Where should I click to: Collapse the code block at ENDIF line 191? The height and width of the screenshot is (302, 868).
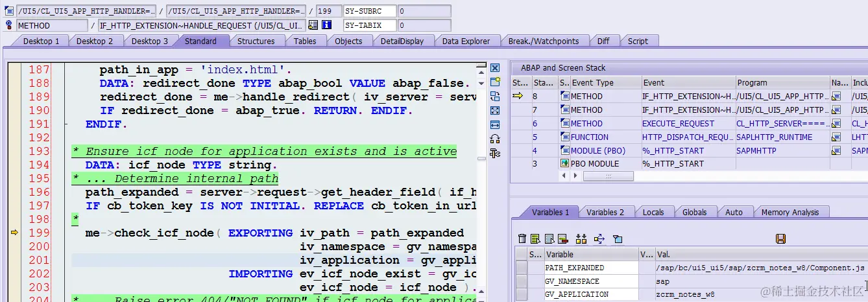pyautogui.click(x=67, y=124)
